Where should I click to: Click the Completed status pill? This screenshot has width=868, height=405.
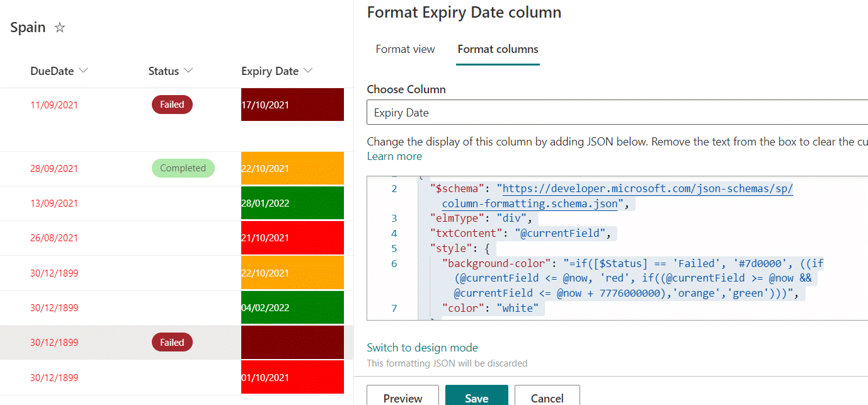coord(183,168)
